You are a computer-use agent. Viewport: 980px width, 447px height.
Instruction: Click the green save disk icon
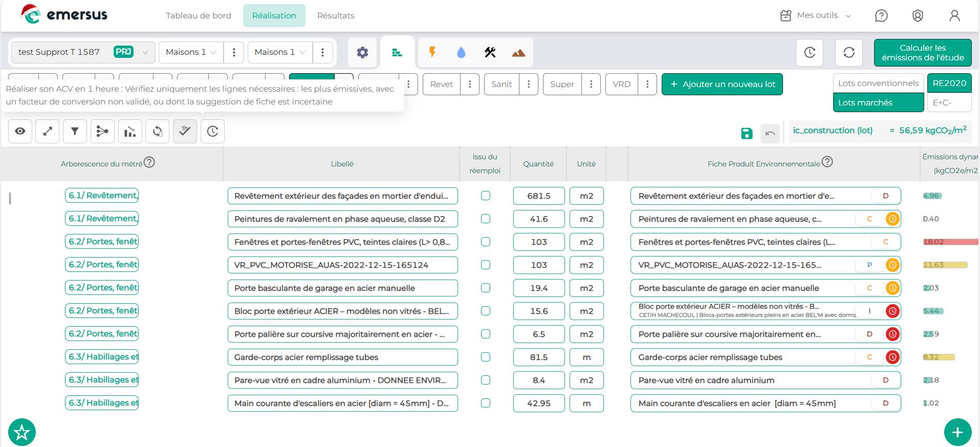click(747, 134)
